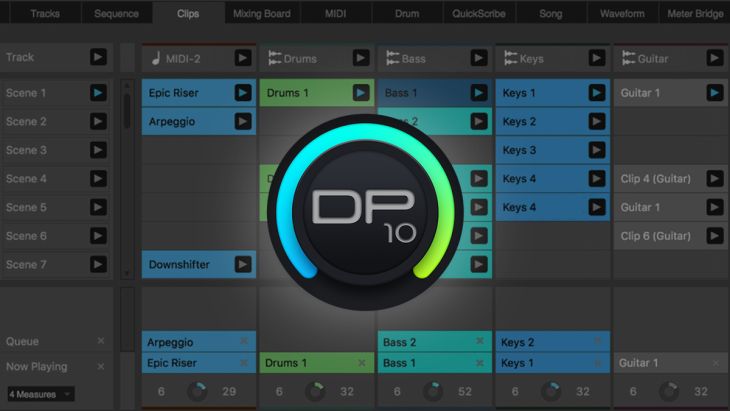Play the Clip 4 (Guitar) clip
Viewport: 730px width, 411px height.
(714, 179)
